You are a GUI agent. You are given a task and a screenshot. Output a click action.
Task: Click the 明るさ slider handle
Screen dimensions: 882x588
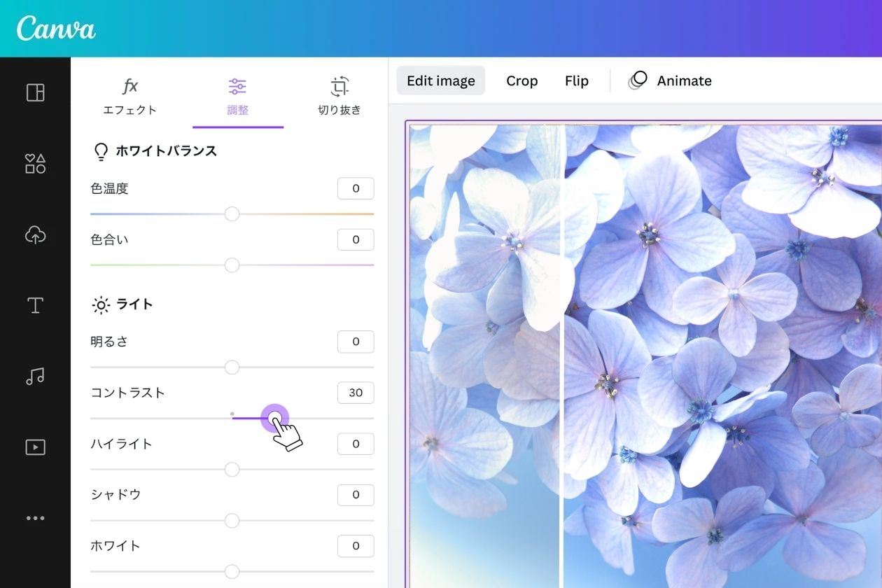232,367
